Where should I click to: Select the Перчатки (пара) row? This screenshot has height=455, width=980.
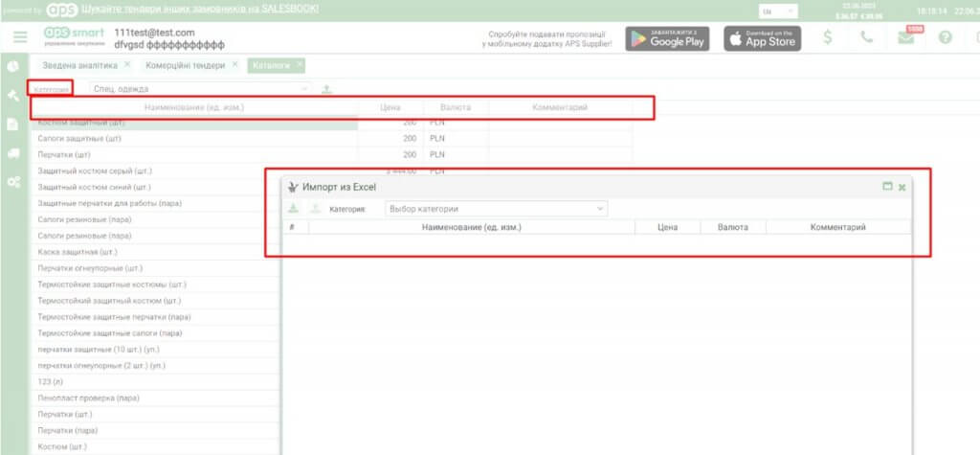point(156,431)
